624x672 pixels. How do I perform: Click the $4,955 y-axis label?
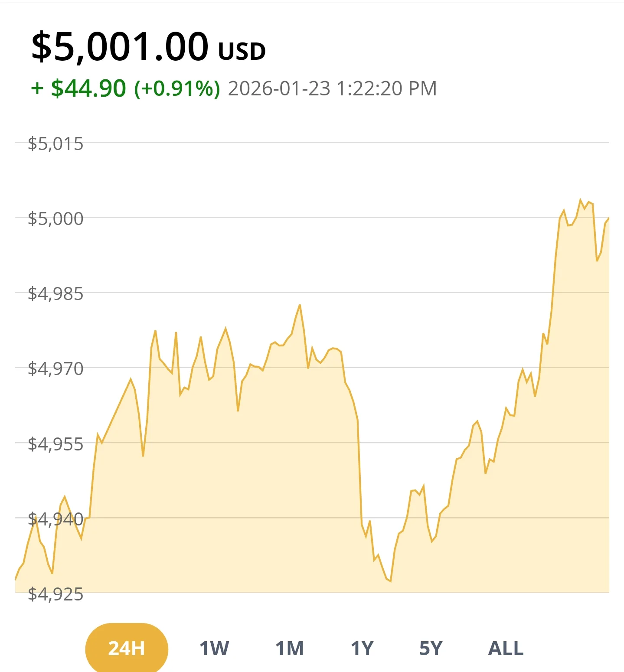pos(56,444)
